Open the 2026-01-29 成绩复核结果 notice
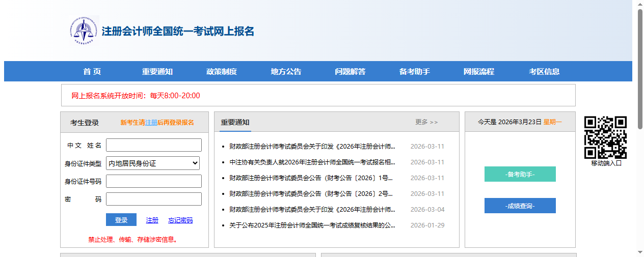Viewport: 644px width, 257px height. point(312,225)
